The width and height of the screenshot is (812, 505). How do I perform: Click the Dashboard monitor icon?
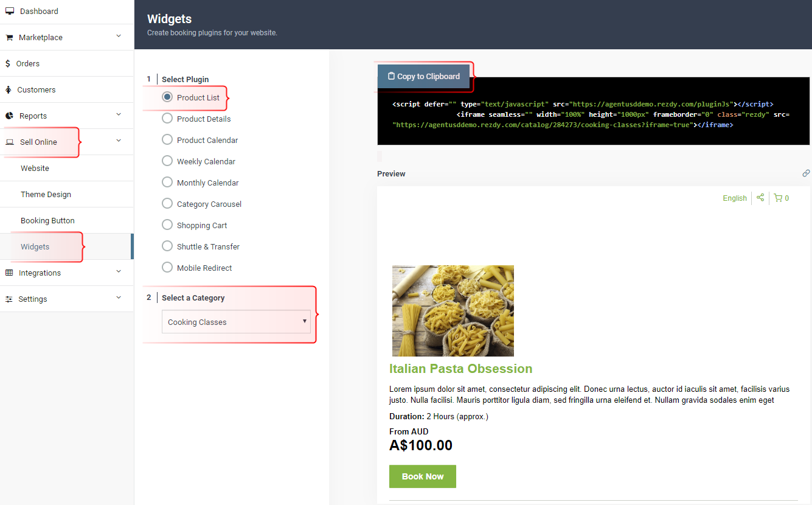10,11
